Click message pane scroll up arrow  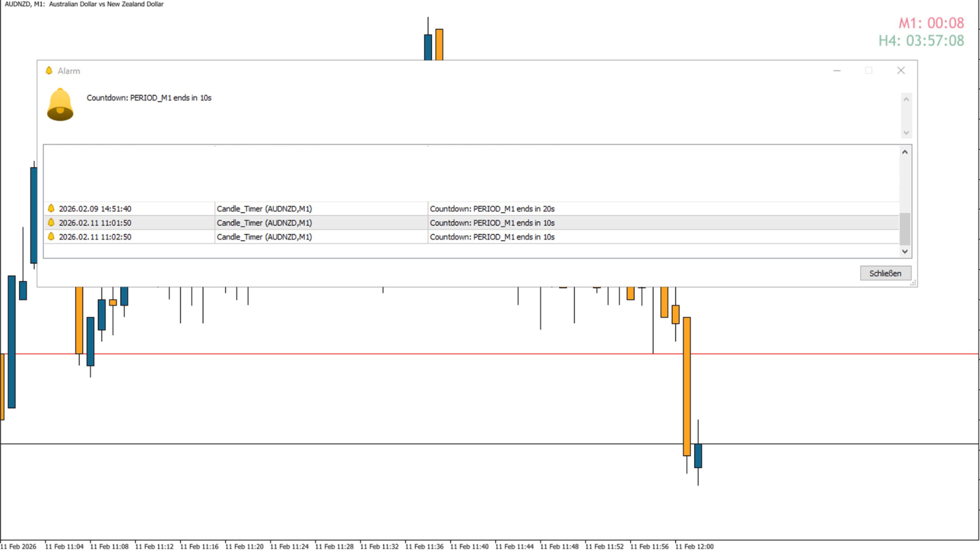(906, 99)
